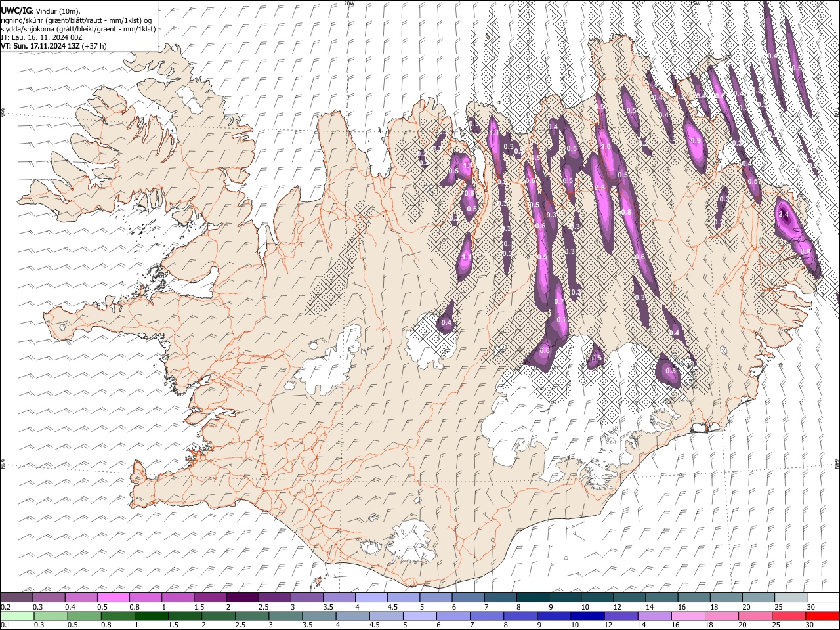Select the gray-teal rain swatch labeled 3
The image size is (840, 630).
[285, 616]
